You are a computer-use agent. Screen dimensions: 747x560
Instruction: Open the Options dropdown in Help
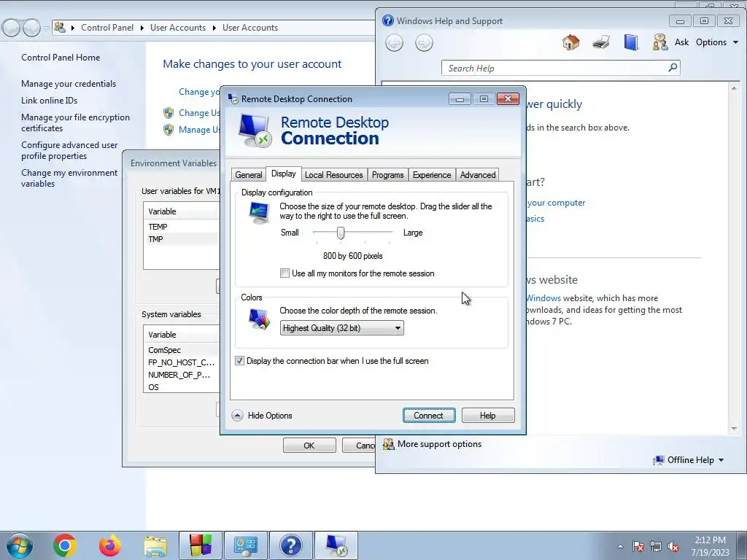coord(716,42)
